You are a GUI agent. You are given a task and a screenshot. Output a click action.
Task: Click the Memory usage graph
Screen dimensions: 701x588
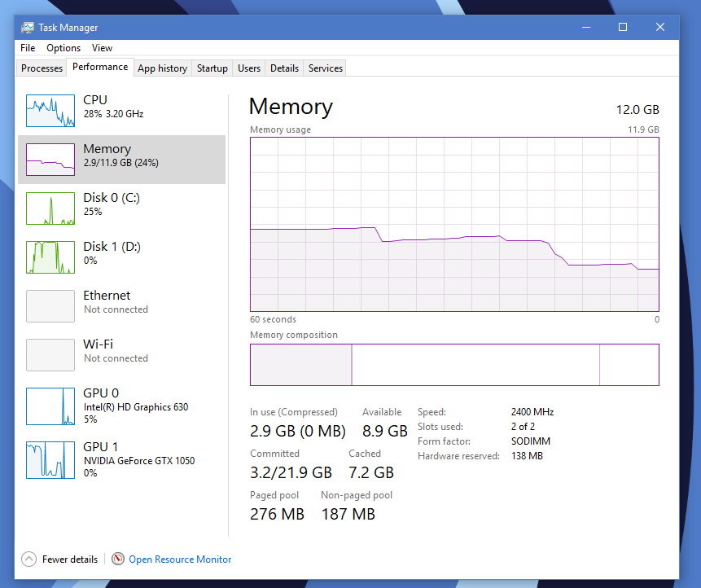(x=454, y=225)
